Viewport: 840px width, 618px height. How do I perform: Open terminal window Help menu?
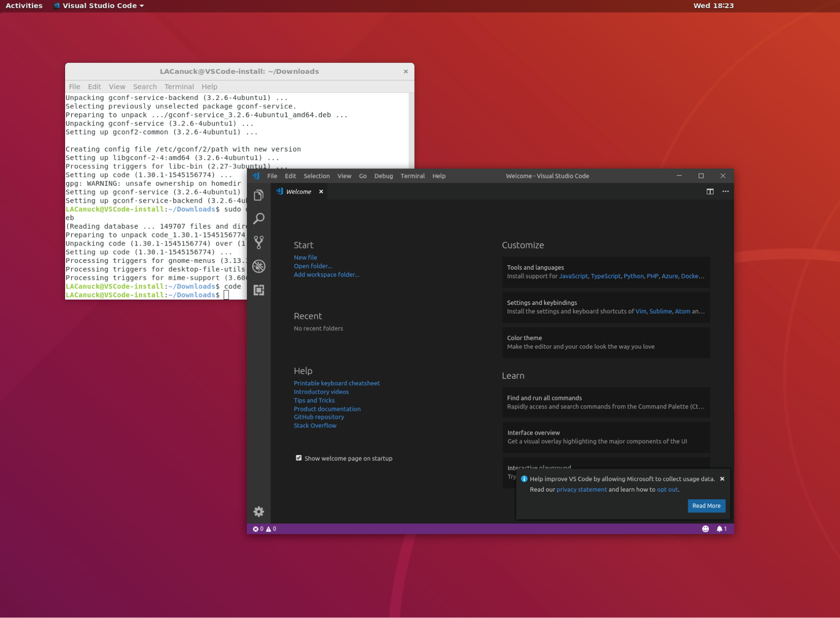(x=209, y=87)
